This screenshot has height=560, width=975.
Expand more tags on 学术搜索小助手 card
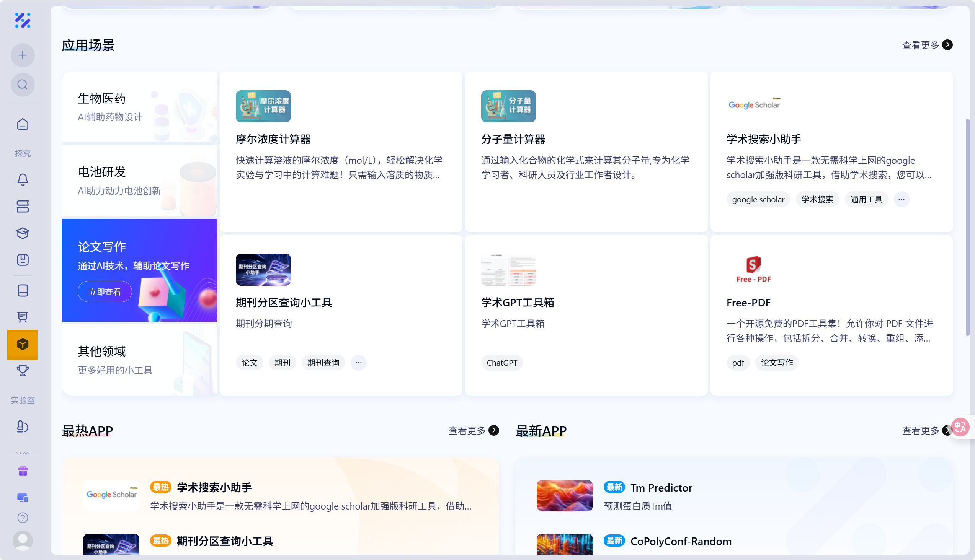tap(902, 199)
